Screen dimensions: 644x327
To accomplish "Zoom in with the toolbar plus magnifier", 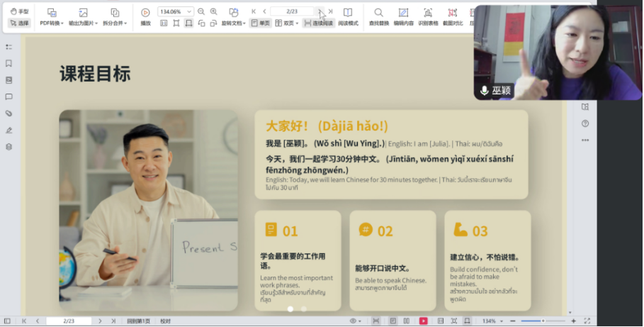I will click(213, 11).
